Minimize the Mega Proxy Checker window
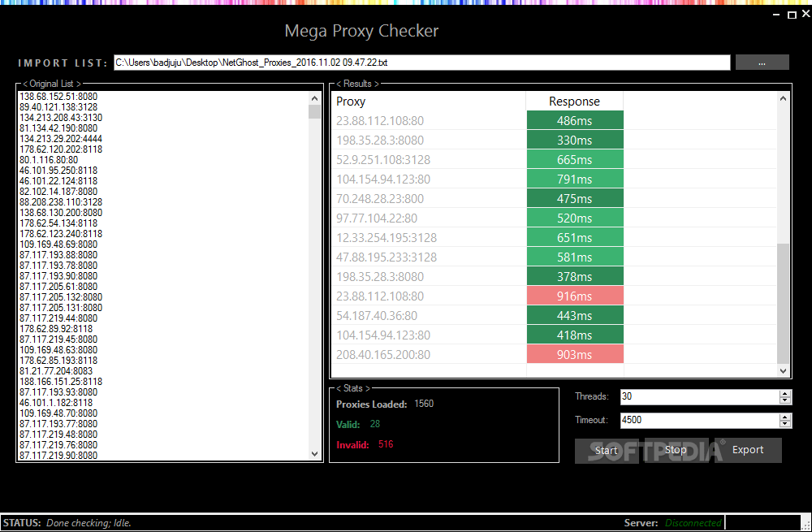812x532 pixels. click(776, 15)
